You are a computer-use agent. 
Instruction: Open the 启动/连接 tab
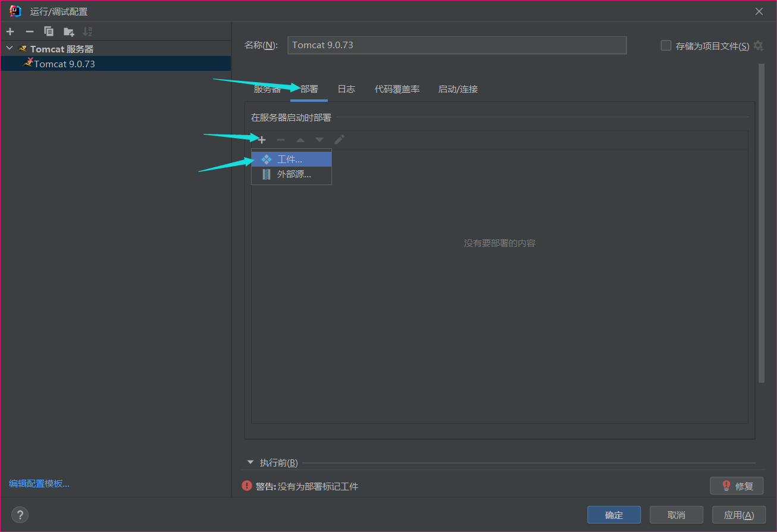click(x=458, y=89)
